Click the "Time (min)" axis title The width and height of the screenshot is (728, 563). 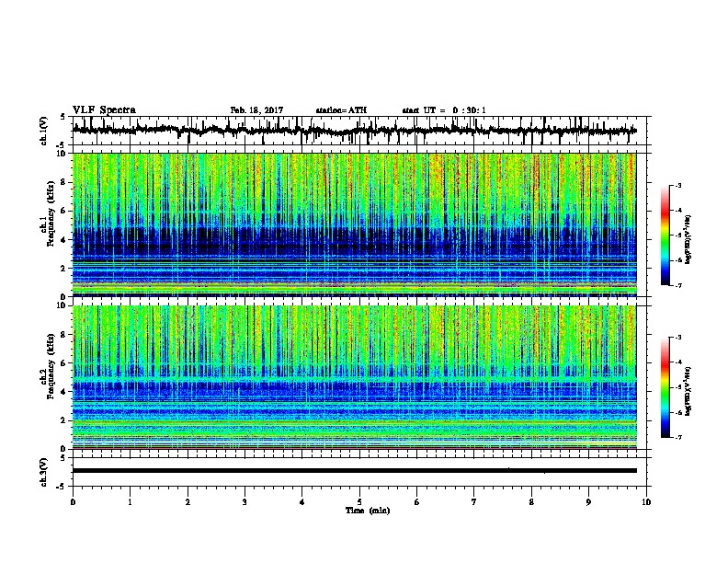(x=368, y=511)
